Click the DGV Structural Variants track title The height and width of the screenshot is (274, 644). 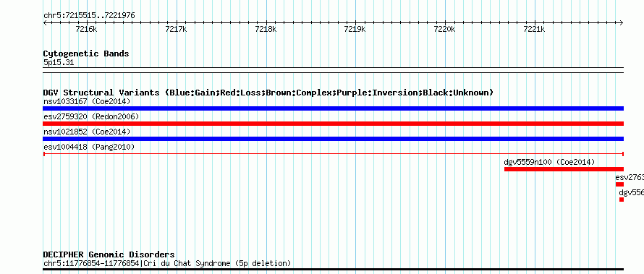[268, 93]
